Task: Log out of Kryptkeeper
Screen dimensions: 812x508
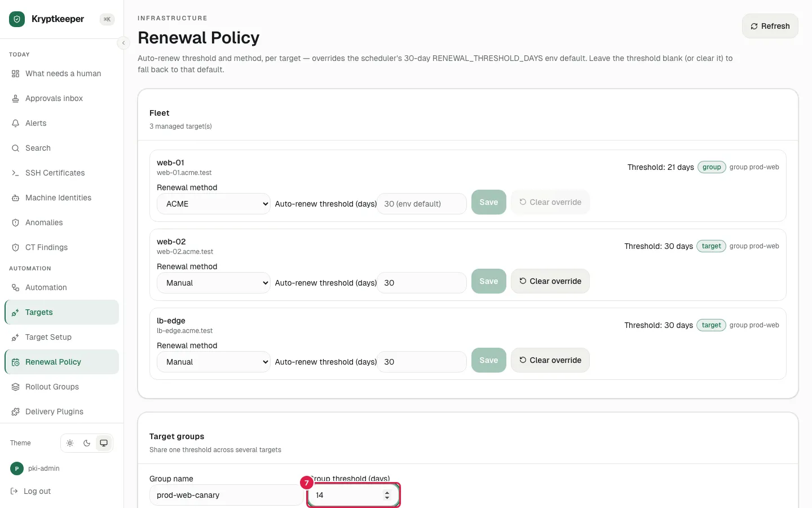Action: (31, 491)
